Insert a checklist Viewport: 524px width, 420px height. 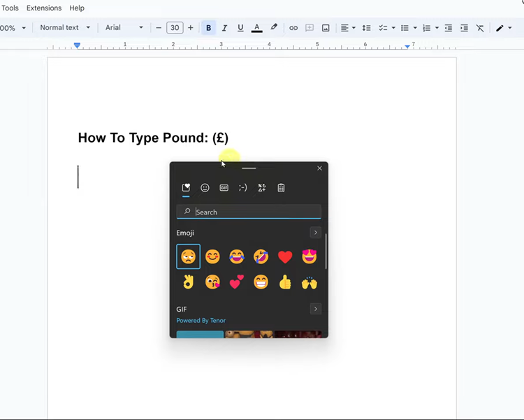coord(383,28)
